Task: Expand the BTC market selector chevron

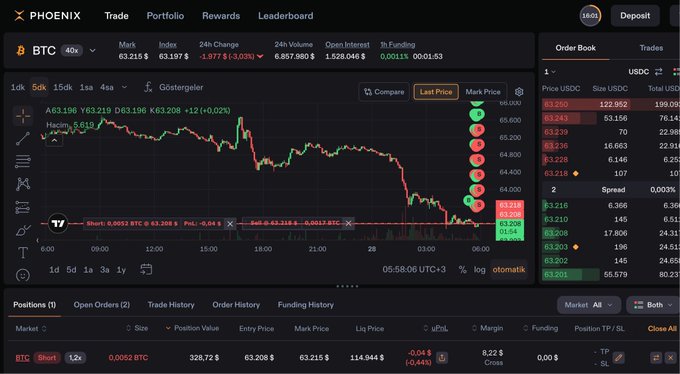Action: pyautogui.click(x=92, y=51)
